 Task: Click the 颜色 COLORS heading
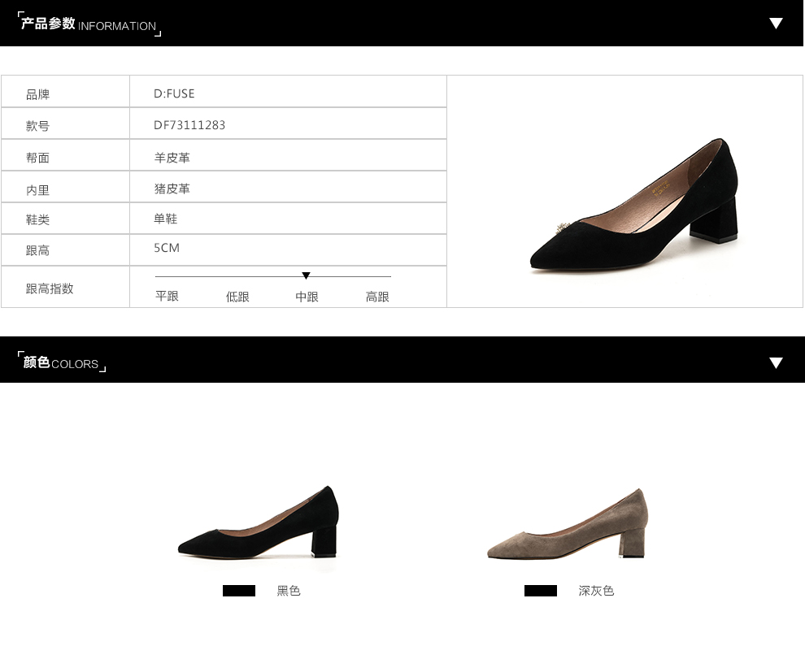[x=61, y=363]
